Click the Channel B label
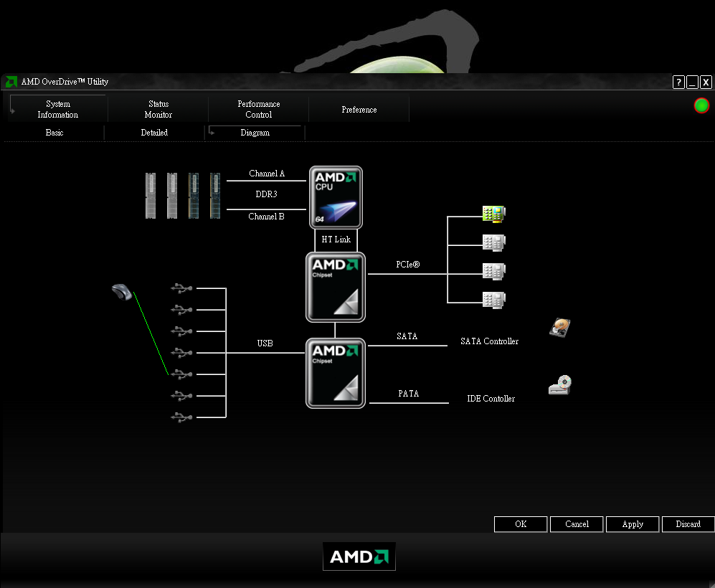Viewport: 715px width, 588px height. click(x=266, y=217)
